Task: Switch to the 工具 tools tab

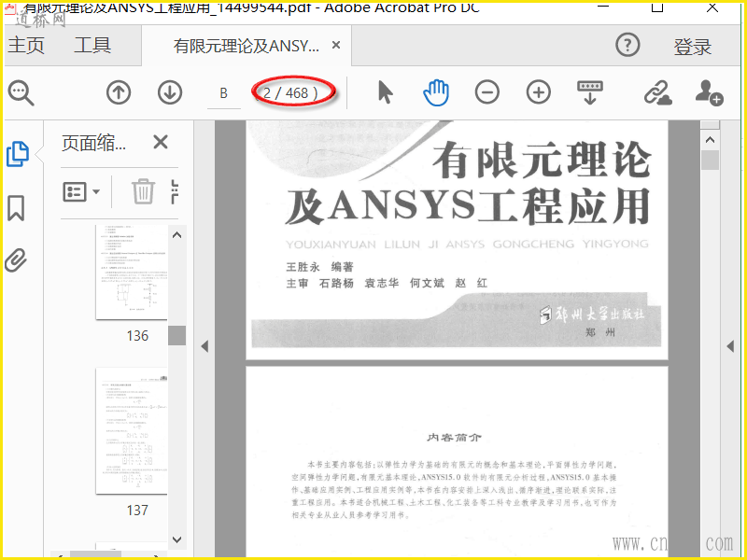Action: click(x=92, y=45)
